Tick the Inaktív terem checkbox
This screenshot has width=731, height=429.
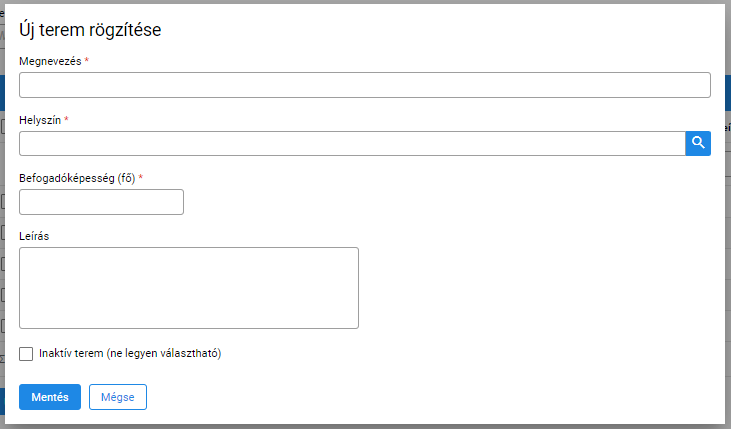pyautogui.click(x=26, y=354)
